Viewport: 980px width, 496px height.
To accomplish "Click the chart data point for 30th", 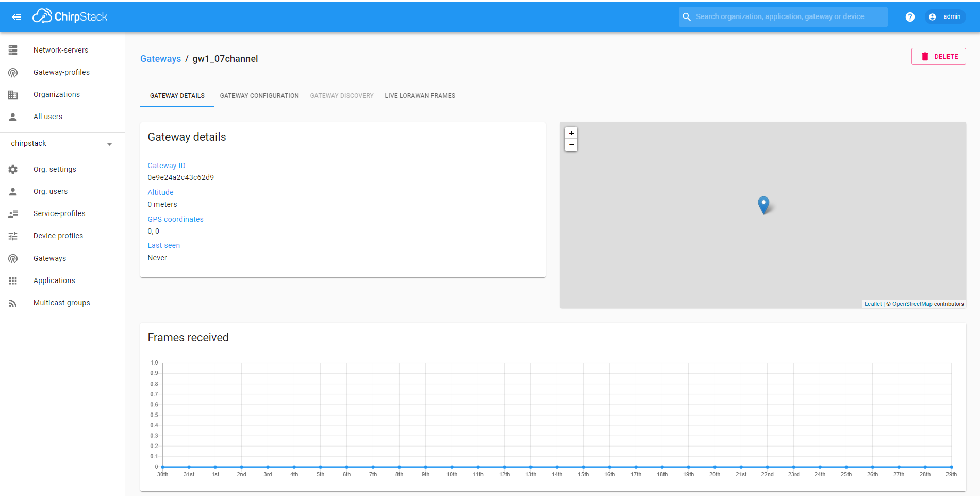I will point(162,467).
